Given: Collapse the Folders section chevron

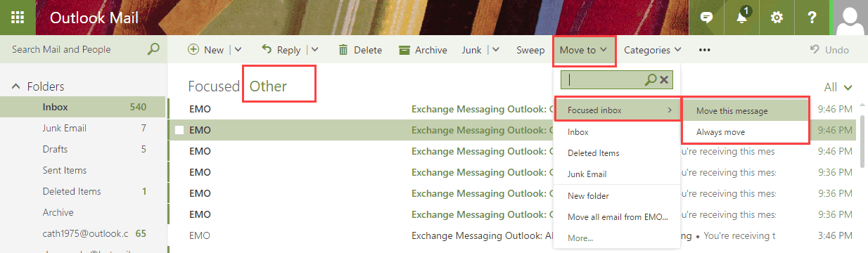Looking at the screenshot, I should 15,86.
